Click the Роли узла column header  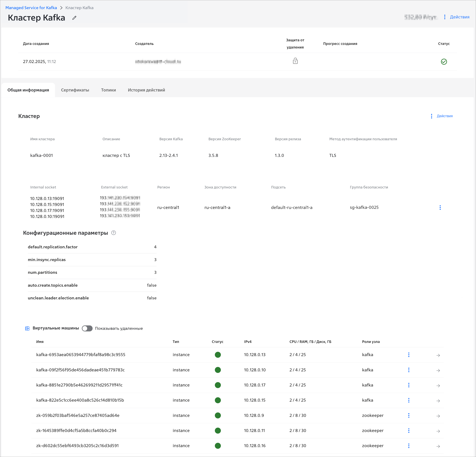[x=371, y=342]
